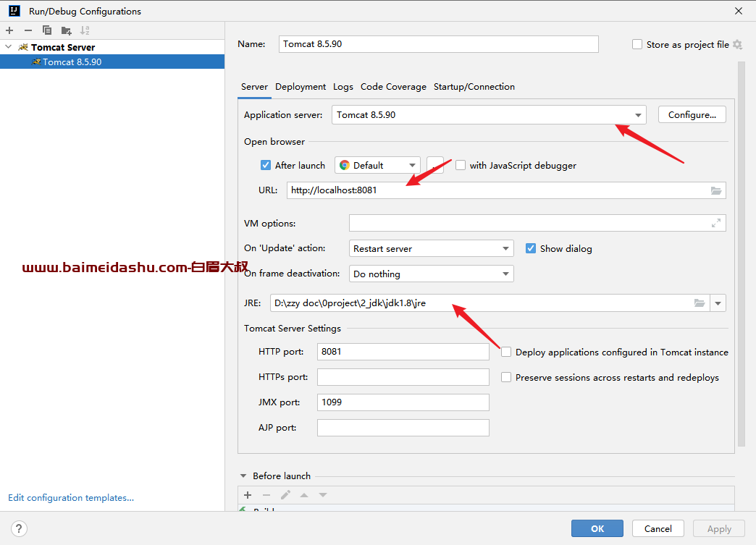Click the Configure... button

[692, 114]
